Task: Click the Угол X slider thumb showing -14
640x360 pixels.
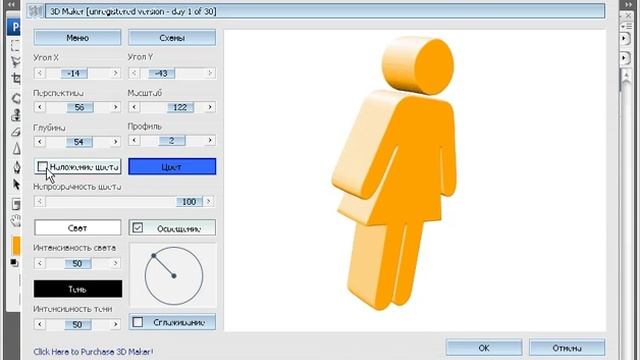Action: [x=73, y=73]
